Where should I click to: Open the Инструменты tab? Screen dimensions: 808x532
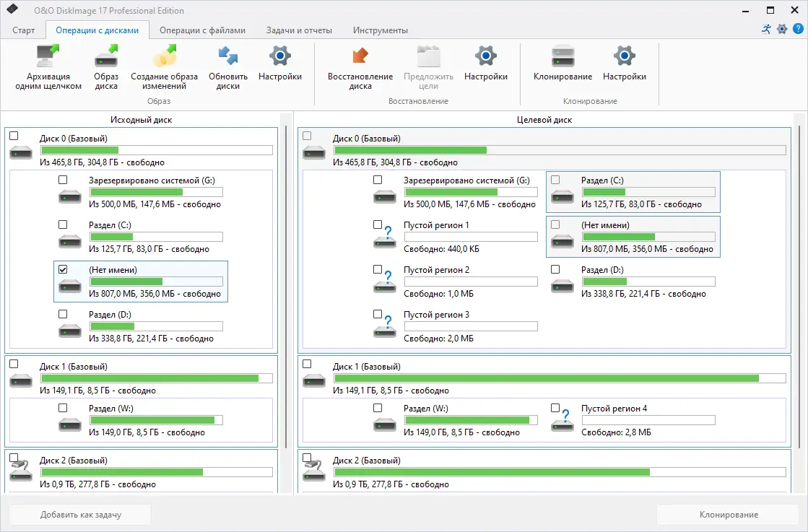(381, 30)
